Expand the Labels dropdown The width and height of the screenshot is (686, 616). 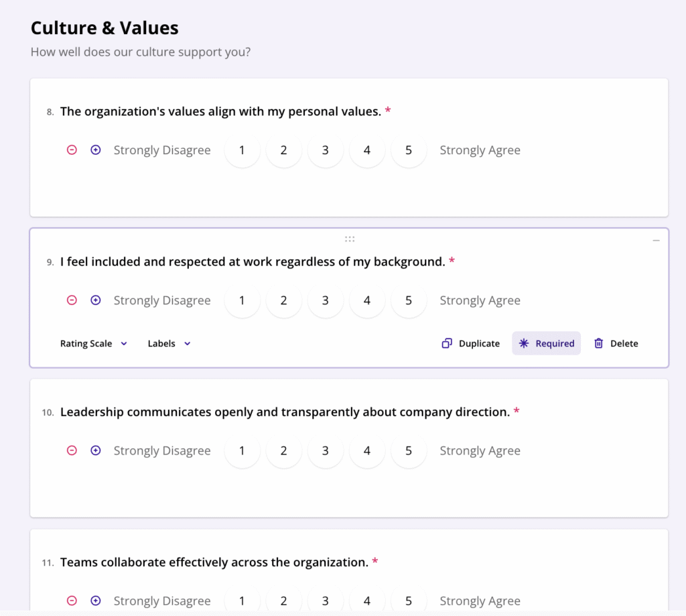169,343
